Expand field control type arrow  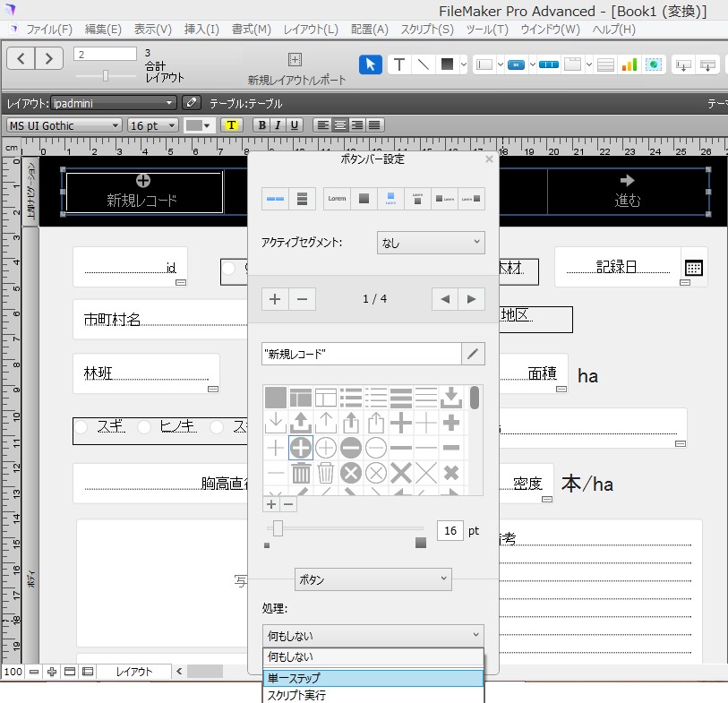coord(500,64)
